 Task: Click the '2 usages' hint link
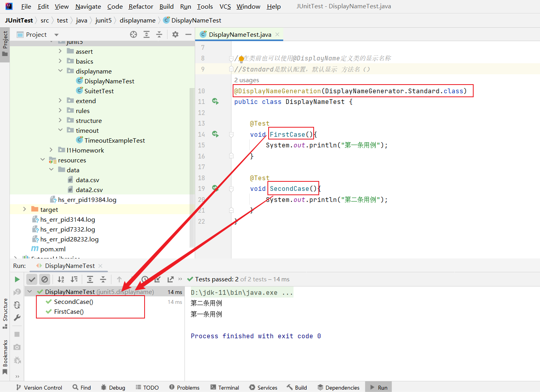coord(246,80)
